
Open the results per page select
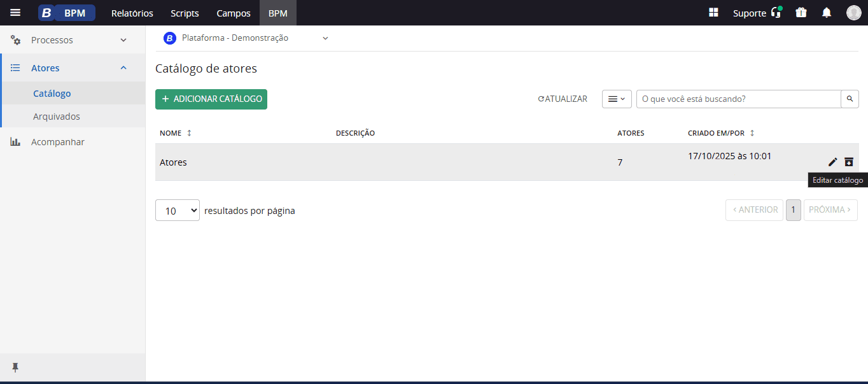tap(178, 210)
